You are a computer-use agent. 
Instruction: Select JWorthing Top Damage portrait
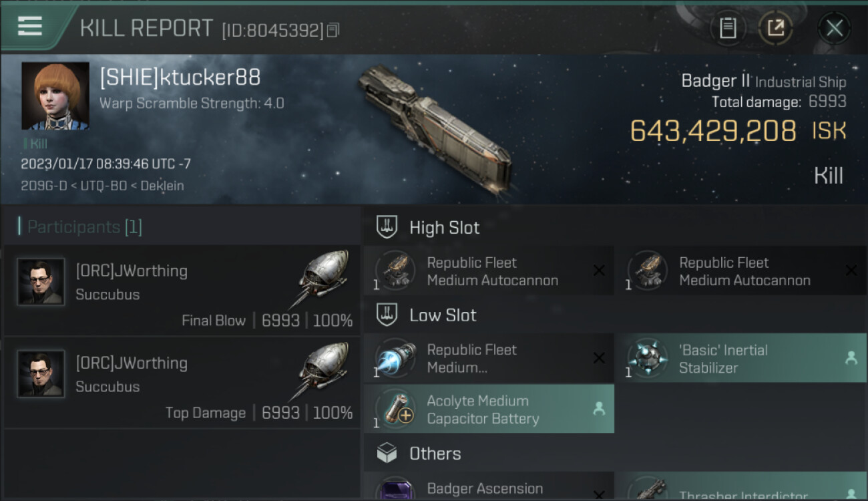pyautogui.click(x=41, y=374)
